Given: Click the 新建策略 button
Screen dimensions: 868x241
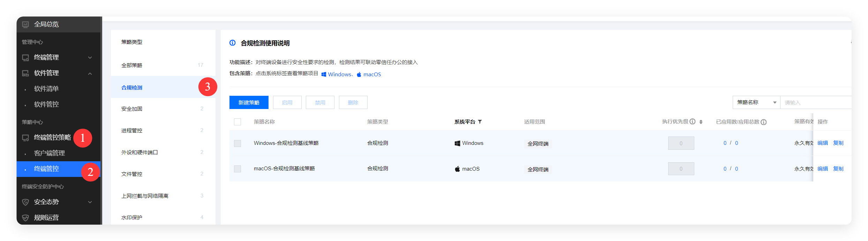Looking at the screenshot, I should [x=249, y=102].
